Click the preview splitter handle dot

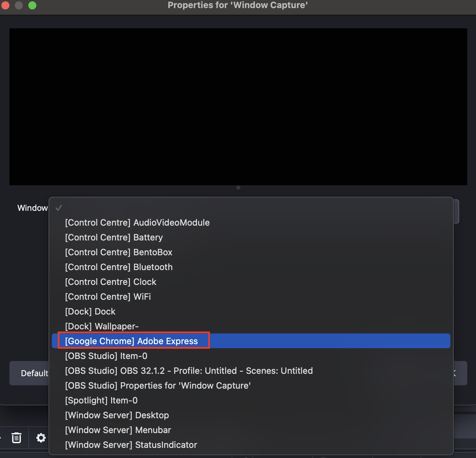coord(238,188)
